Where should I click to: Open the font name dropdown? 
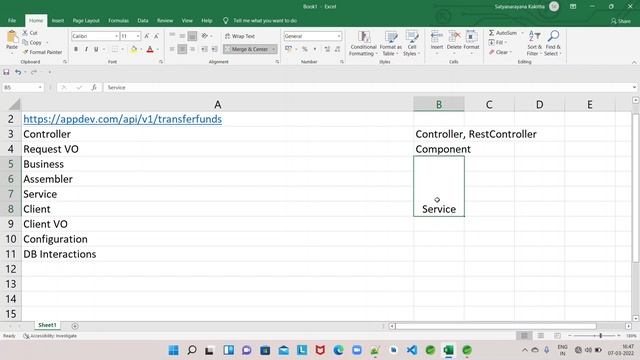(116, 36)
